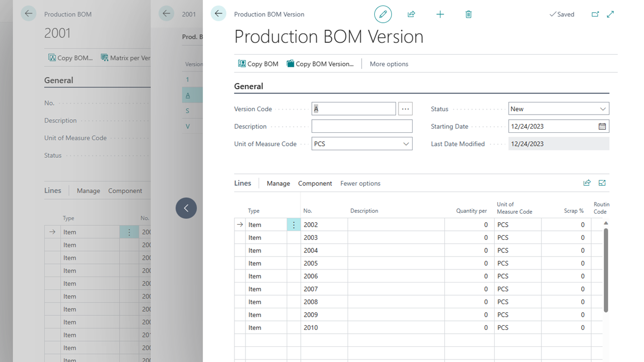Click Scrap % cell in row 2009
644x362 pixels.
point(566,315)
